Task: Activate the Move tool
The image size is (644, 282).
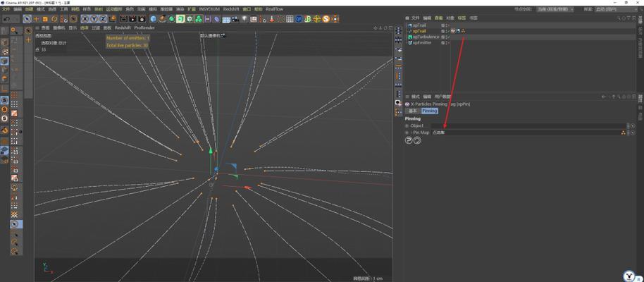Action: point(36,19)
